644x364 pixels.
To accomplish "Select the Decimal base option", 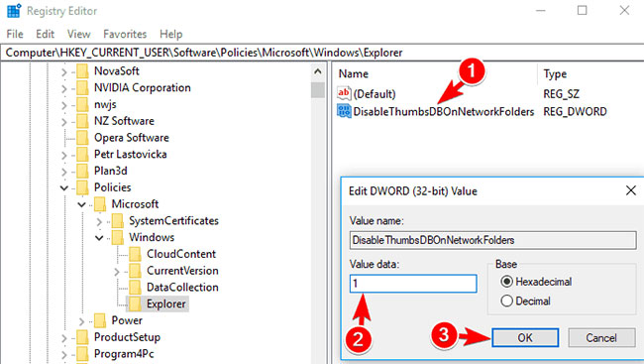I will tap(507, 302).
